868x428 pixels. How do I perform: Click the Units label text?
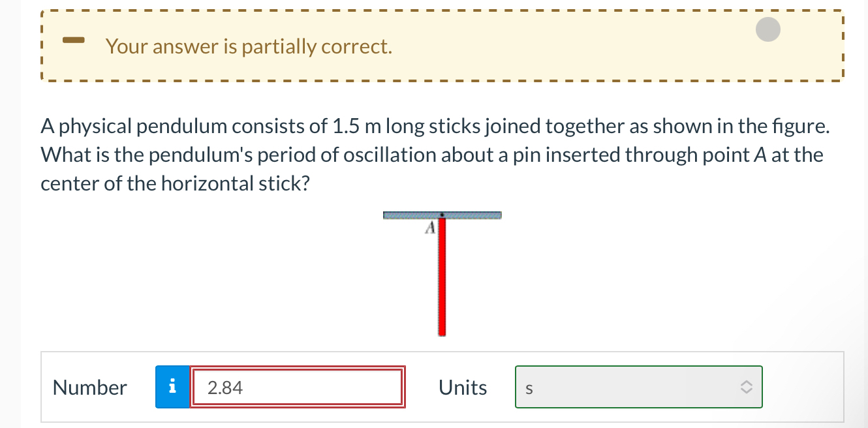click(463, 387)
